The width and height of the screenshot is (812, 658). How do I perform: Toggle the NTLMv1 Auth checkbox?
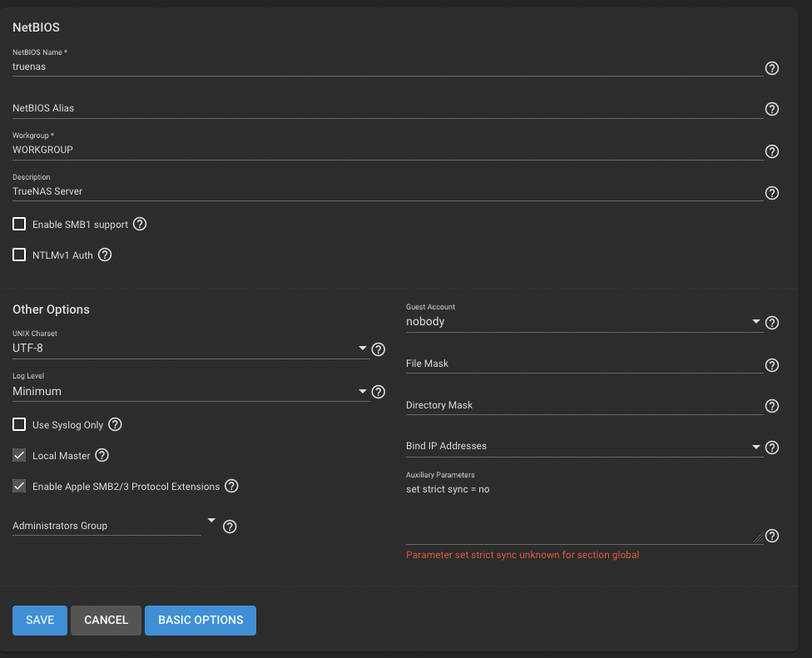point(19,255)
